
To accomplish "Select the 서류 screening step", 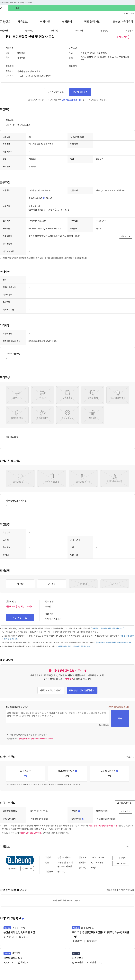I will click(20, 584).
